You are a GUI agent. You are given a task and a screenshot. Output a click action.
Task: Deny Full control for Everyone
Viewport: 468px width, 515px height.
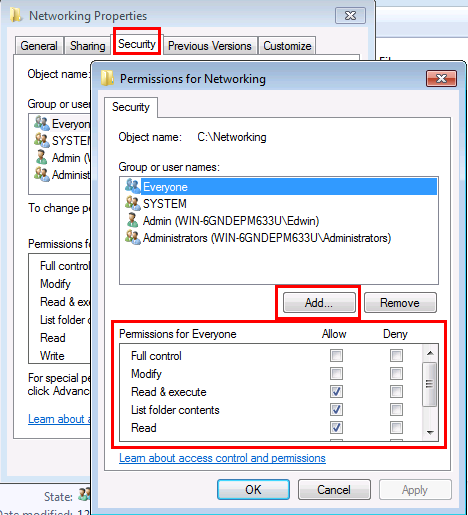(396, 356)
